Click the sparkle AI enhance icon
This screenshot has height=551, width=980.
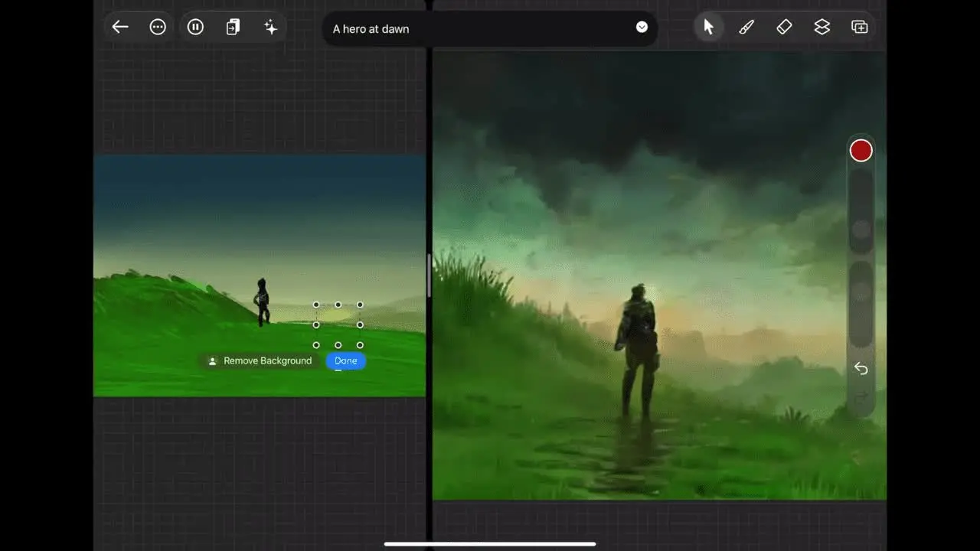(x=270, y=28)
